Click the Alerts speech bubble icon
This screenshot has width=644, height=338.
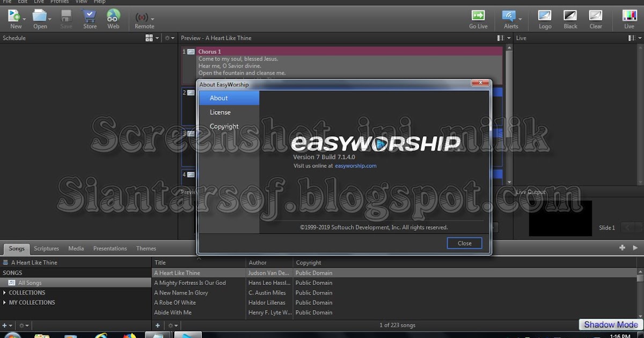(509, 16)
